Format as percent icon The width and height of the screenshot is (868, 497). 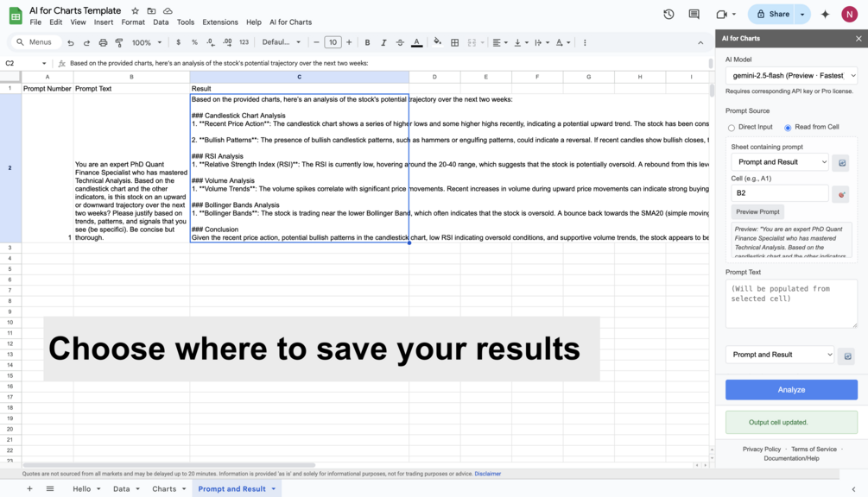194,42
